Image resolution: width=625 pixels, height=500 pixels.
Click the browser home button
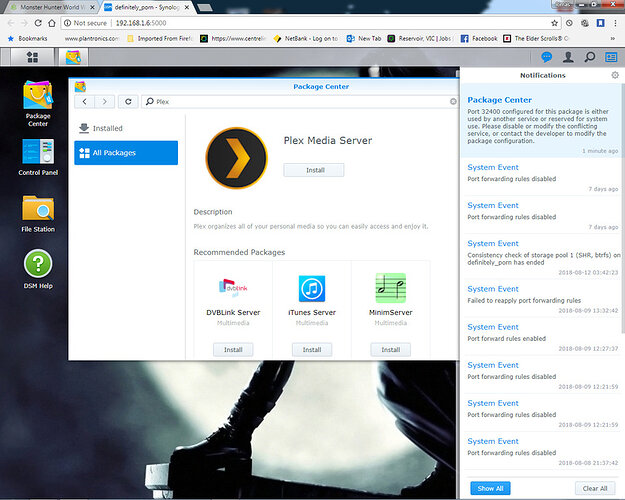coord(52,23)
